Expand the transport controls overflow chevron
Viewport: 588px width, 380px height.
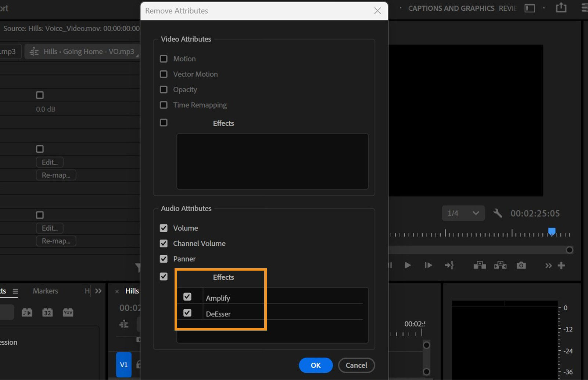point(548,265)
